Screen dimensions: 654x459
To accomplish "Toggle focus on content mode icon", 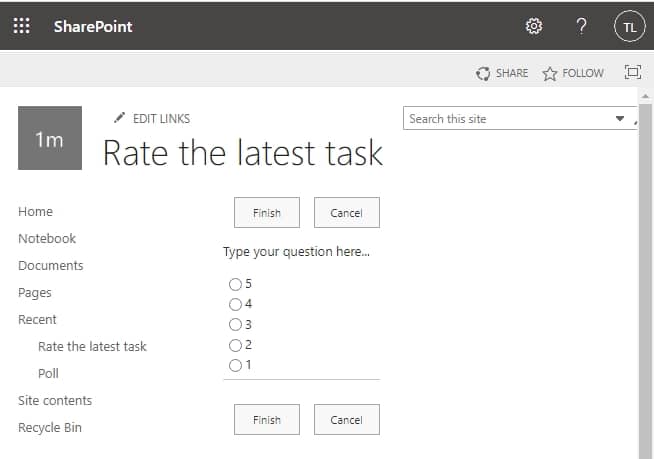I will (632, 72).
